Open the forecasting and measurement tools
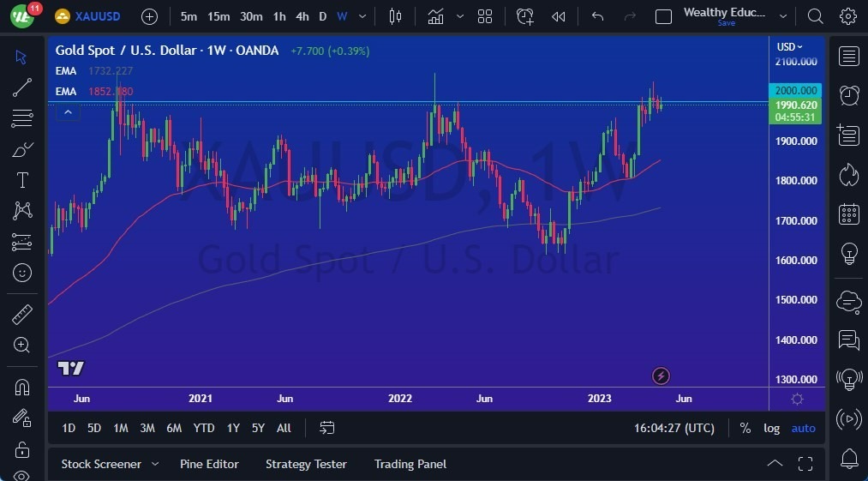This screenshot has height=481, width=868. tap(21, 242)
